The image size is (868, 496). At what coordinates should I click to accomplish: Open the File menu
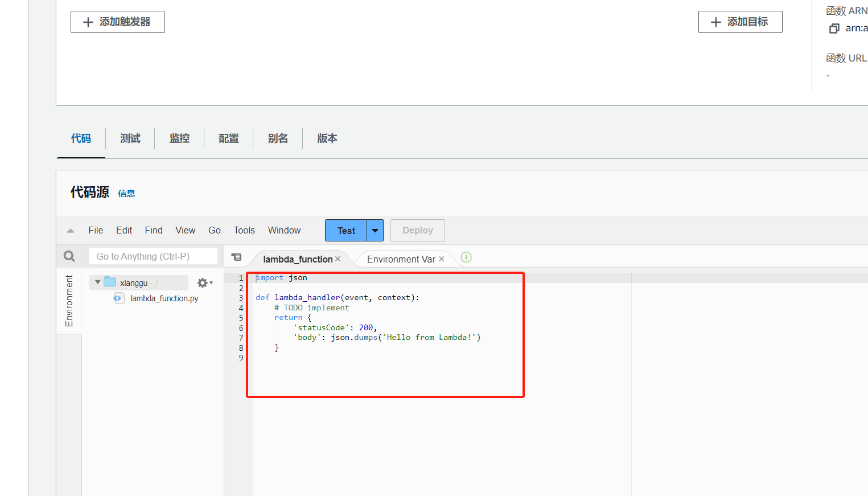coord(96,230)
